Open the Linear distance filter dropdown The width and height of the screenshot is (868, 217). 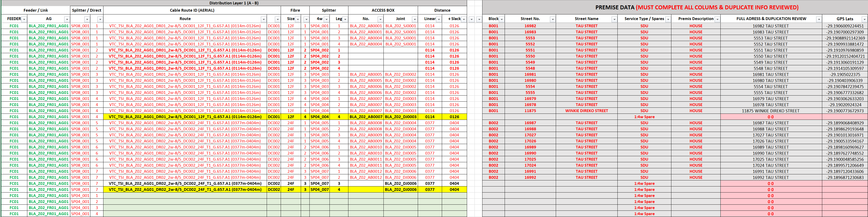click(x=439, y=19)
